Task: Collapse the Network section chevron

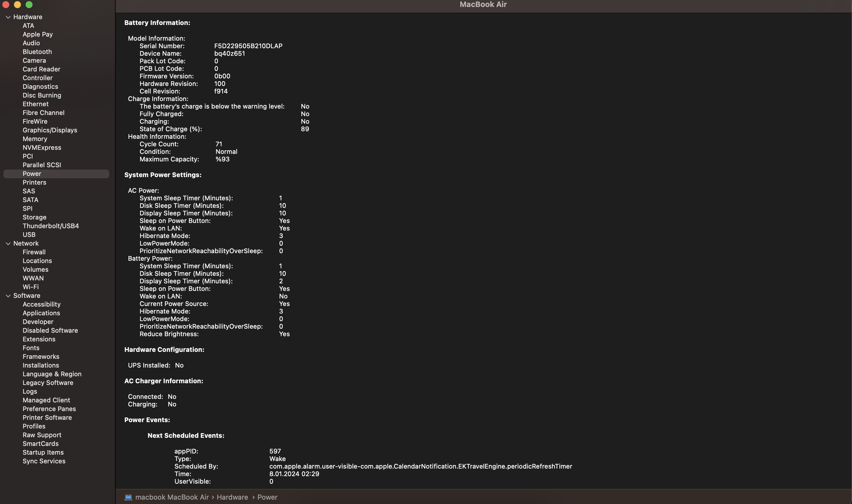Action: click(8, 244)
